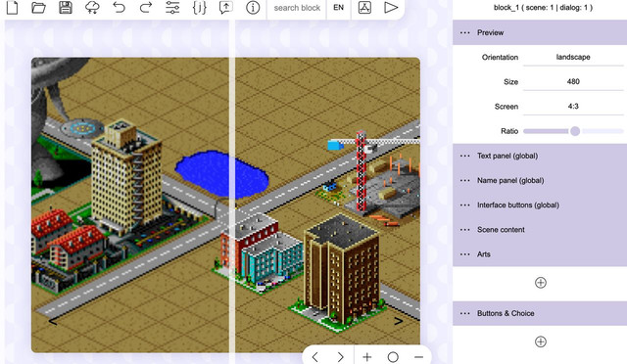627x364 pixels.
Task: Click the cloud download icon
Action: coord(92,7)
